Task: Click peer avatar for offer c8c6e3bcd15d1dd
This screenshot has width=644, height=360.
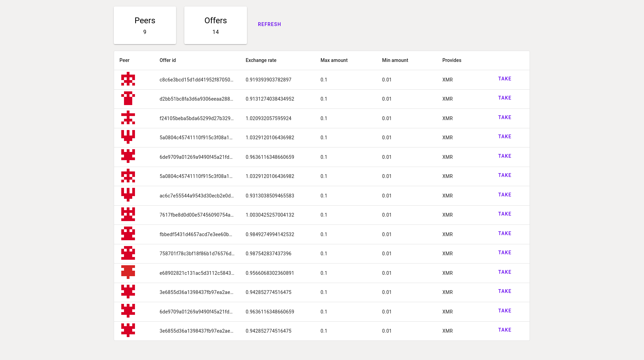Action: click(x=128, y=79)
